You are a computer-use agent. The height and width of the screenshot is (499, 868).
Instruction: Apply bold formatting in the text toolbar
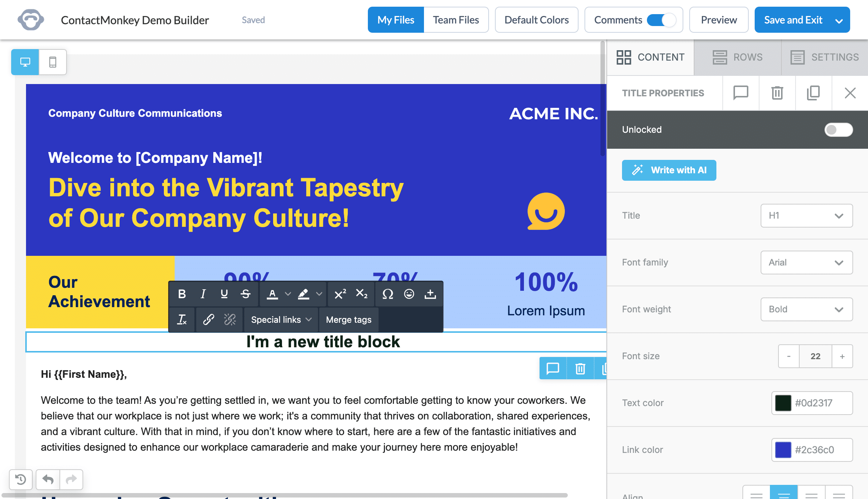click(x=182, y=294)
